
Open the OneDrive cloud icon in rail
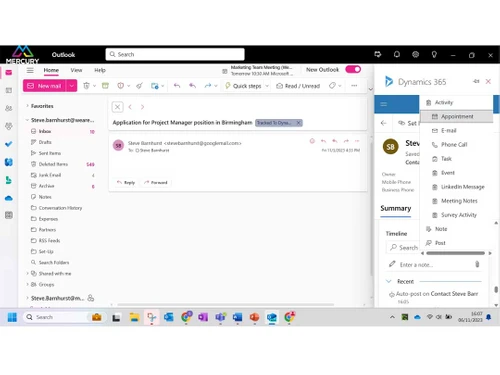pyautogui.click(x=9, y=198)
